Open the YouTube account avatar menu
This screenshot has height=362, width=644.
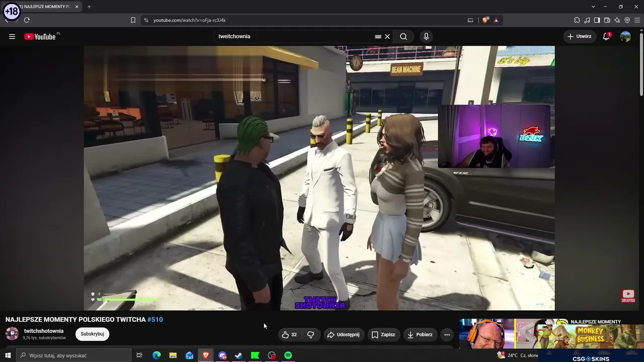[x=625, y=36]
